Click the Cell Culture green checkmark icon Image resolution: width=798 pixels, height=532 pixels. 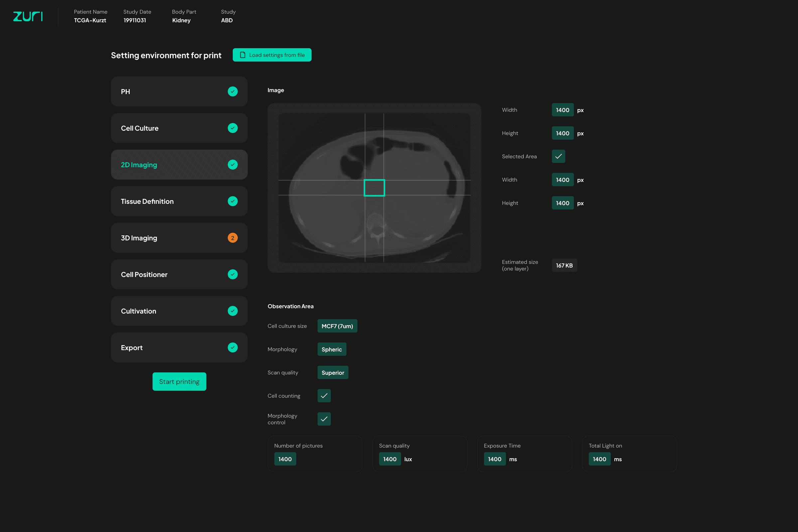pos(232,128)
